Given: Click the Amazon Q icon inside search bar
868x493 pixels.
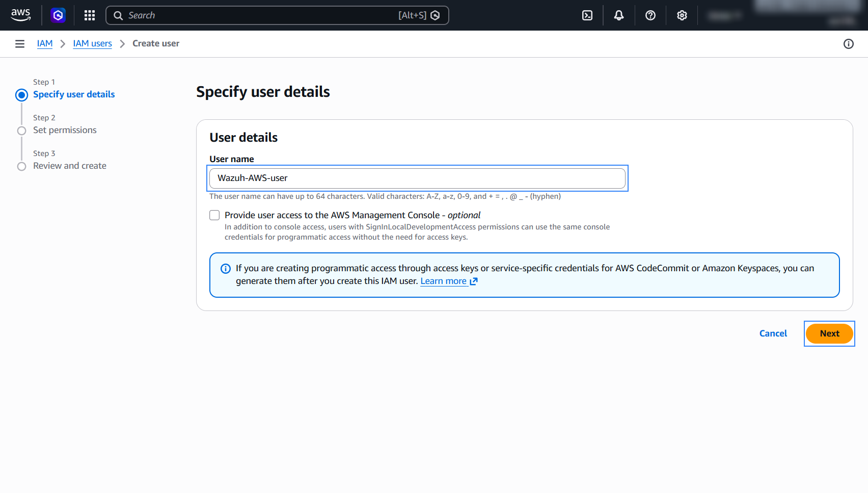Looking at the screenshot, I should (436, 15).
